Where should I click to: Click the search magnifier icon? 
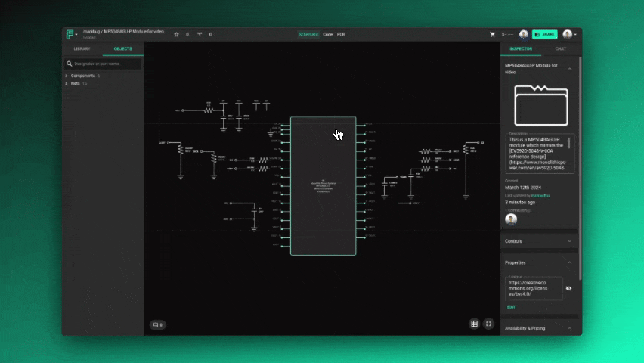click(x=69, y=64)
